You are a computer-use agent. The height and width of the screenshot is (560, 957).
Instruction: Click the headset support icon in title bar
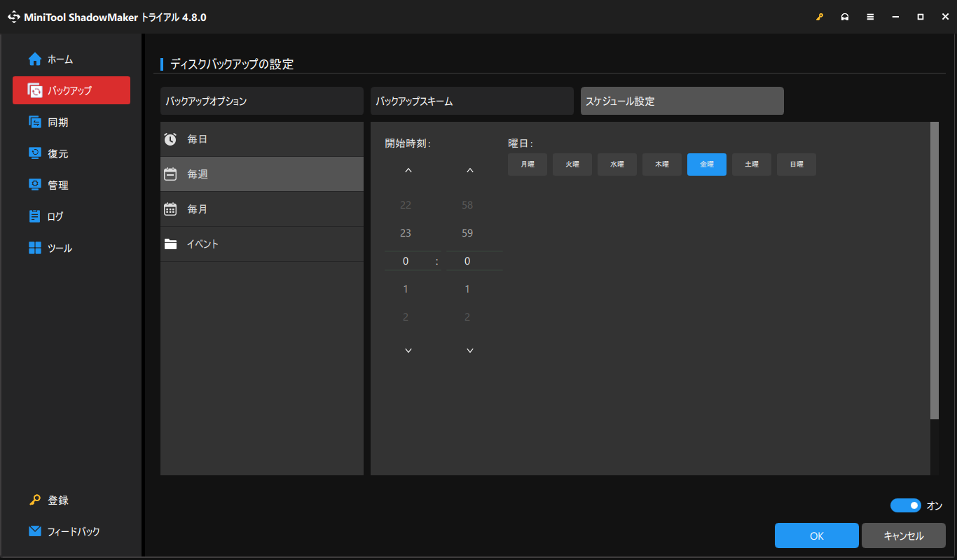(845, 17)
